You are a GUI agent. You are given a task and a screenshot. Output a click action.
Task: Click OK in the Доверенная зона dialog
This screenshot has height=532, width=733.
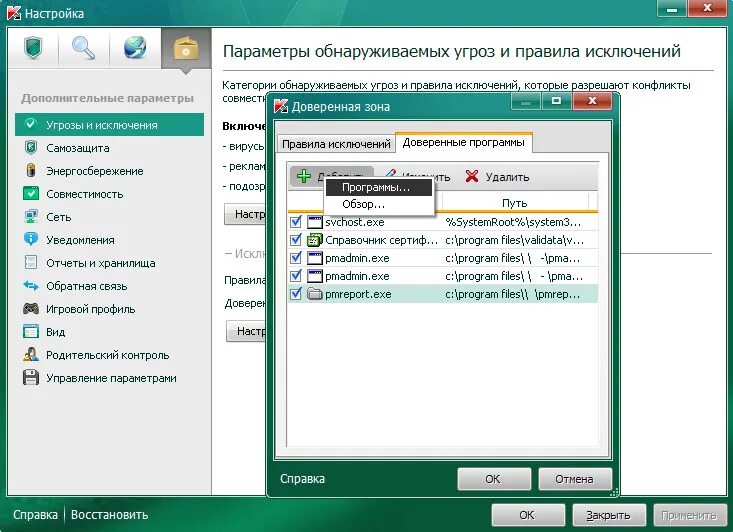pos(494,479)
